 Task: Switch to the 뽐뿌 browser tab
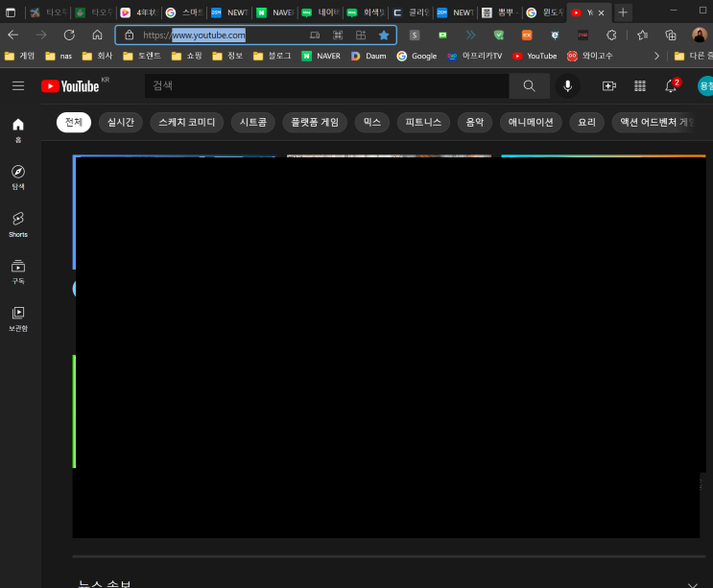click(500, 12)
